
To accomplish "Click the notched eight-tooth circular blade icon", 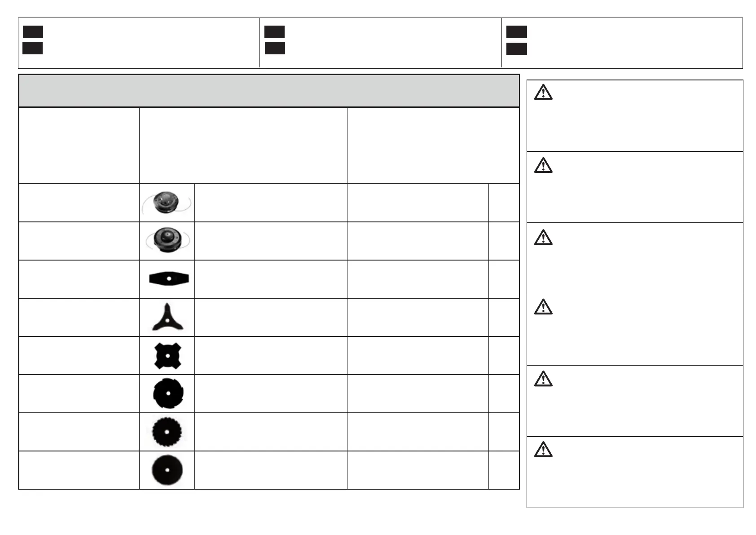I will point(167,394).
